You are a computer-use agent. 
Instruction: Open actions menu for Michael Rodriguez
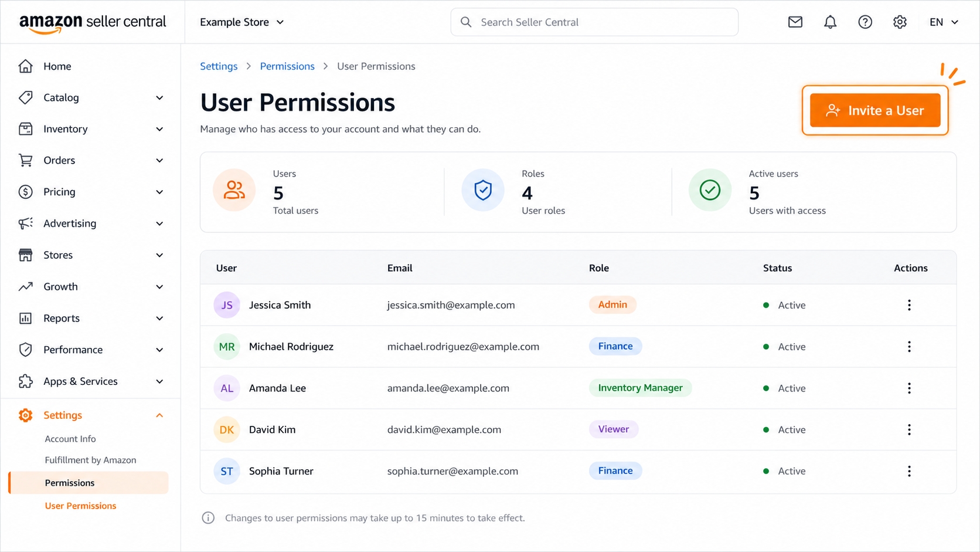pos(909,347)
